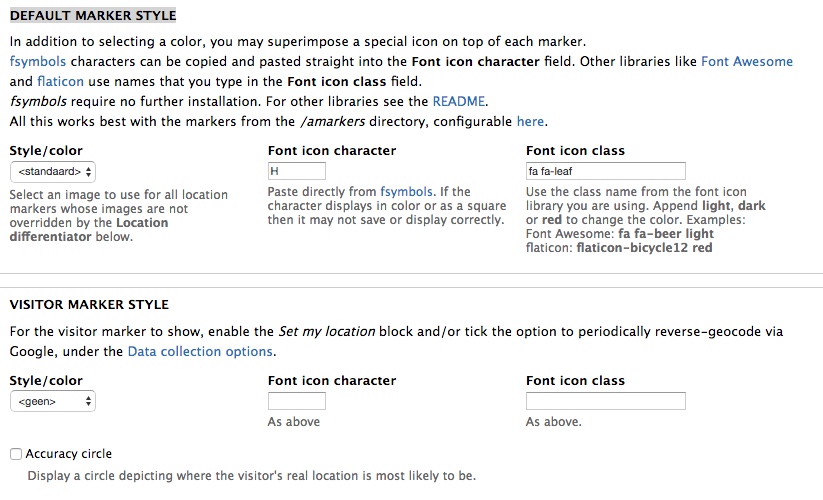Expand the visitor marker <geen> style dropdown
Screen dimensions: 823x500
(x=52, y=401)
